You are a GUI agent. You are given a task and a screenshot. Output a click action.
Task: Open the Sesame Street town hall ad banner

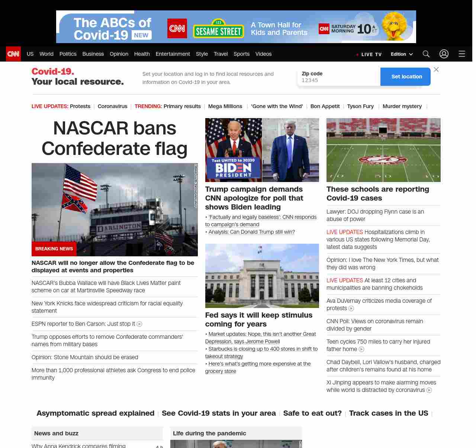[x=236, y=27]
